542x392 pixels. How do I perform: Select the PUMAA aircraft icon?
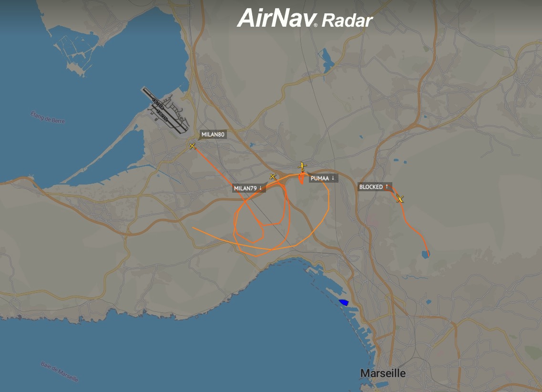coord(302,166)
